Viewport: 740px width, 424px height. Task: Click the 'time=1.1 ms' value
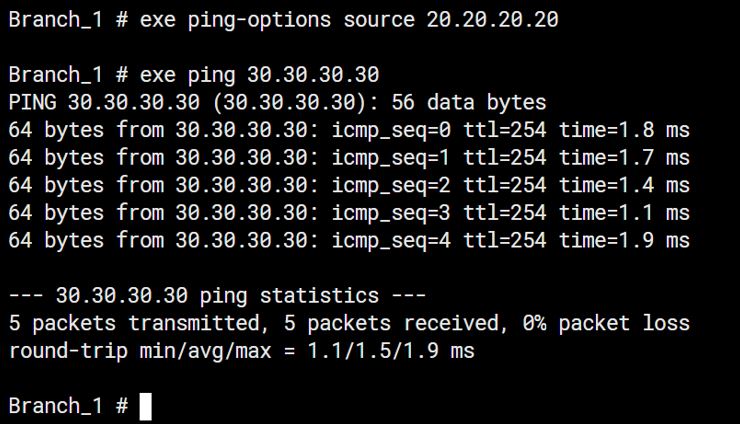coord(624,213)
